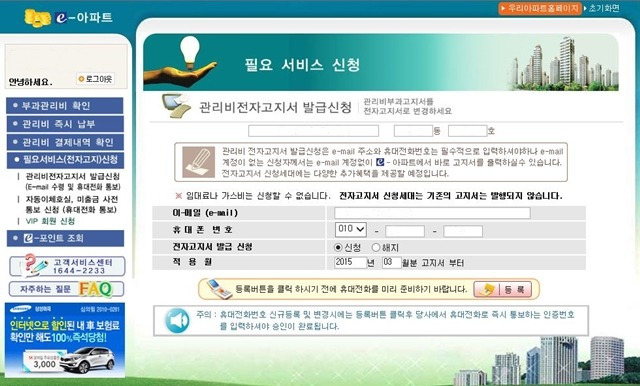The image size is (640, 386).
Task: Click the mobile phone icon
Action: coord(218,289)
